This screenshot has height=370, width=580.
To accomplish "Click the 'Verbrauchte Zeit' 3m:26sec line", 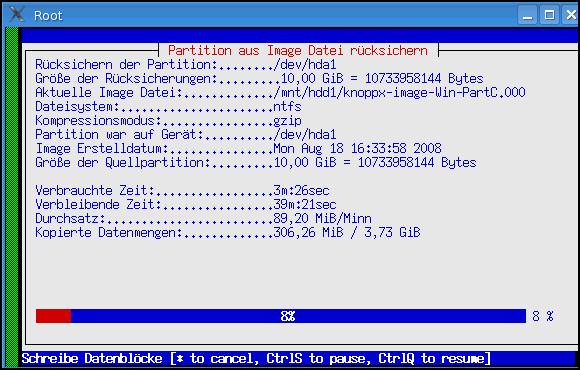I will (x=182, y=191).
